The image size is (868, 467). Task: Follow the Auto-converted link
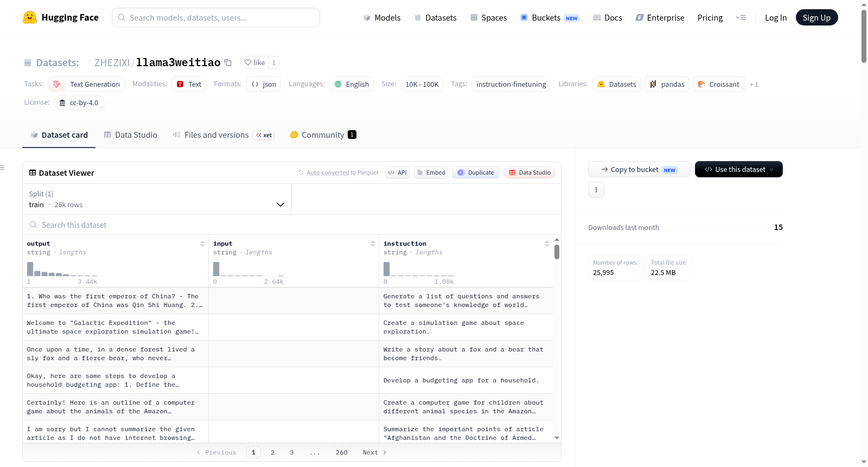pos(328,172)
